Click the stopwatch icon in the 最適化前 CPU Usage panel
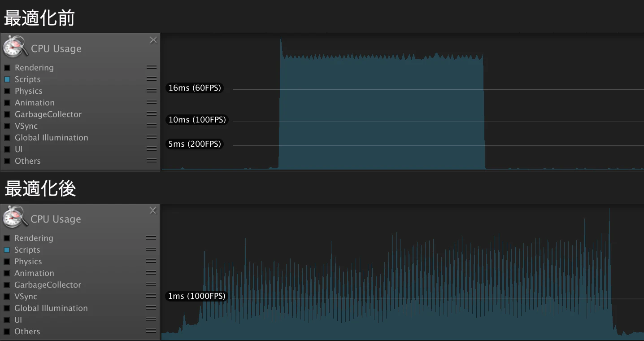This screenshot has height=341, width=644. (x=15, y=47)
